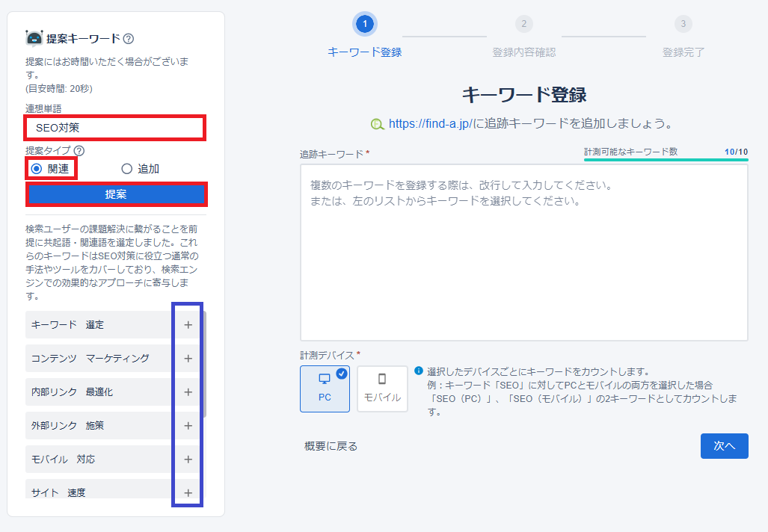Select the キーワード 選定 row text
This screenshot has width=768, height=532.
coord(67,325)
